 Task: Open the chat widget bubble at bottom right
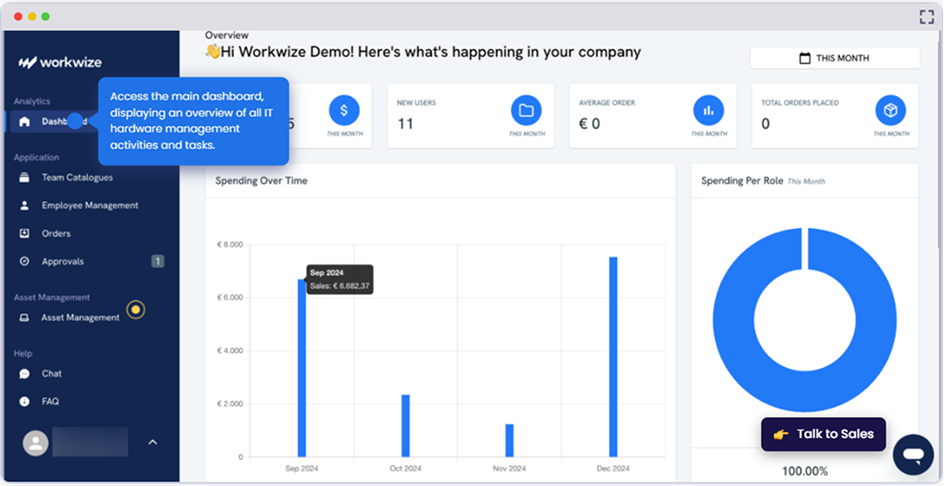(912, 454)
